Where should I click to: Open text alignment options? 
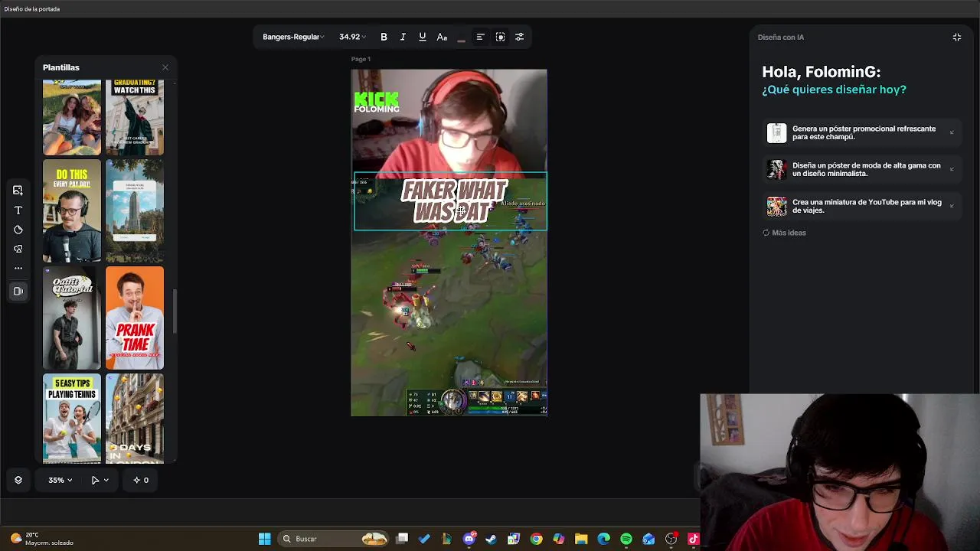tap(480, 37)
